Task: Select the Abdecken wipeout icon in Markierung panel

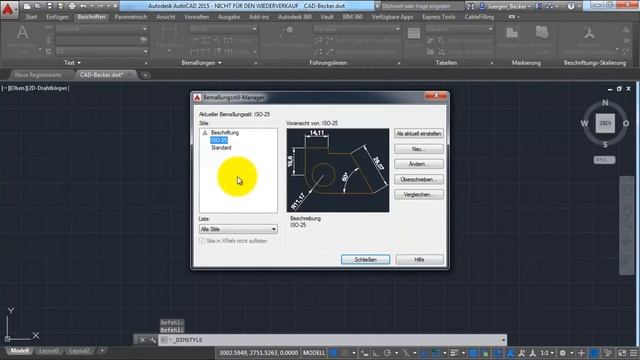Action: pyautogui.click(x=512, y=33)
